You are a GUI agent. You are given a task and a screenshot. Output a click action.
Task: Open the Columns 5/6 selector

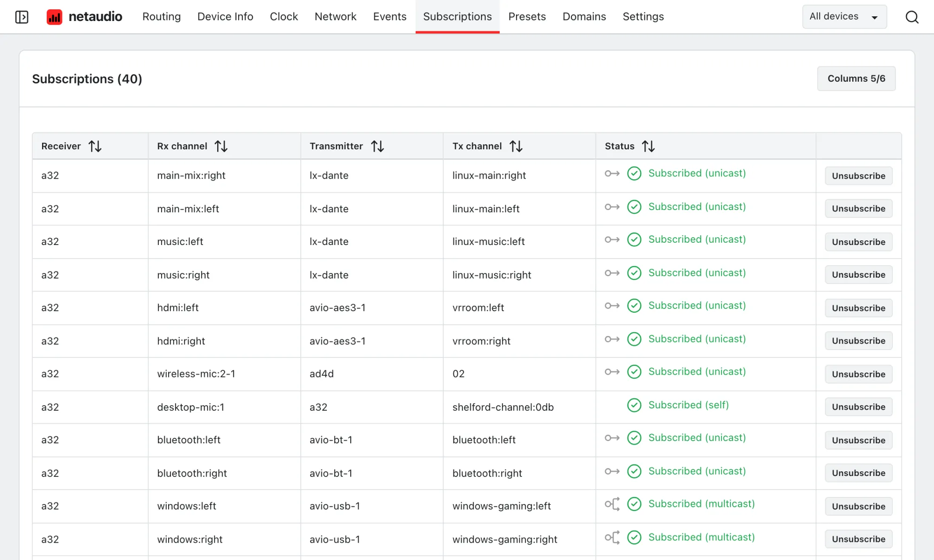856,78
